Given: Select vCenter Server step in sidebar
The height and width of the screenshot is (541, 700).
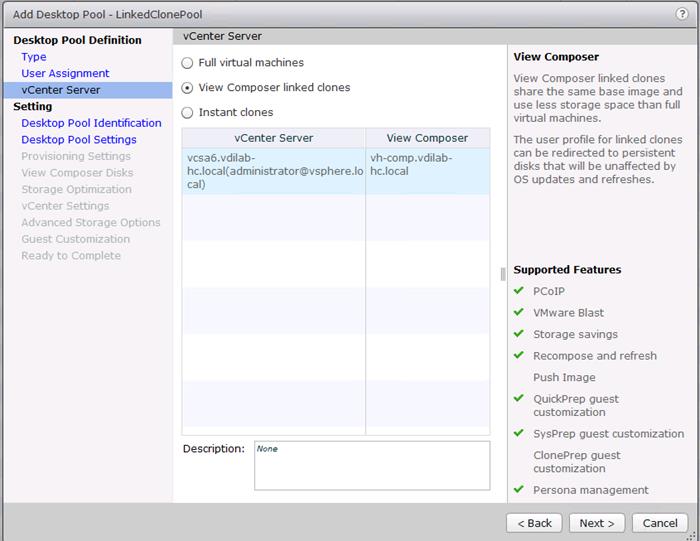Looking at the screenshot, I should [x=88, y=90].
